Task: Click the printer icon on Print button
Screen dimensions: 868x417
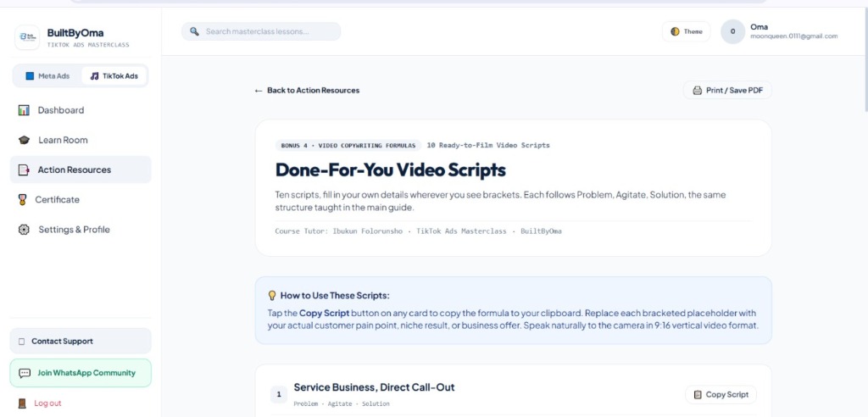Action: 698,91
